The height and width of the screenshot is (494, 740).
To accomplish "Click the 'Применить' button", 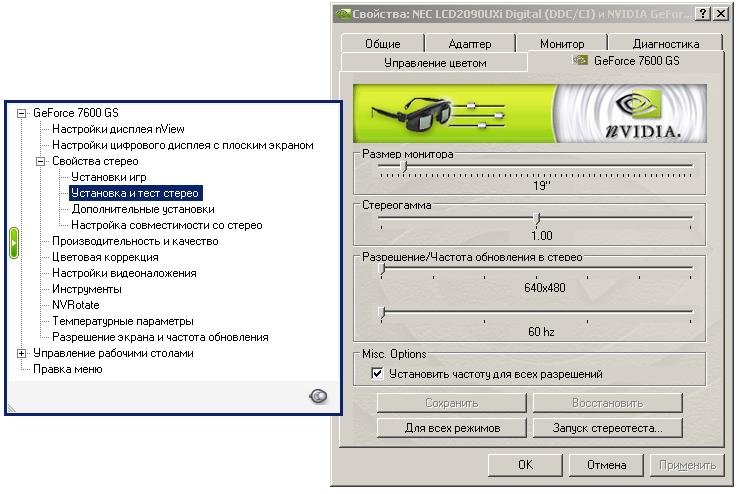I will [687, 465].
